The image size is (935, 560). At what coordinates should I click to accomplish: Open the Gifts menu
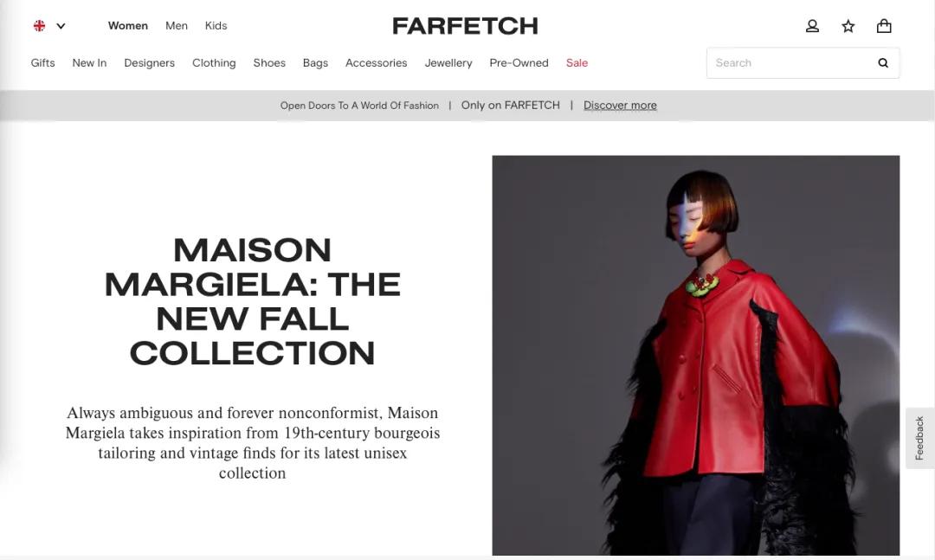[43, 62]
